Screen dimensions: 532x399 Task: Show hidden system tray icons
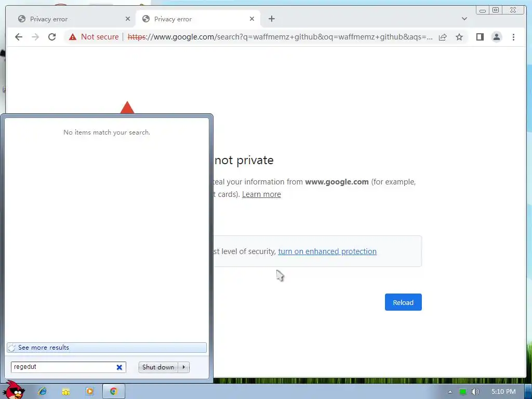tap(450, 392)
